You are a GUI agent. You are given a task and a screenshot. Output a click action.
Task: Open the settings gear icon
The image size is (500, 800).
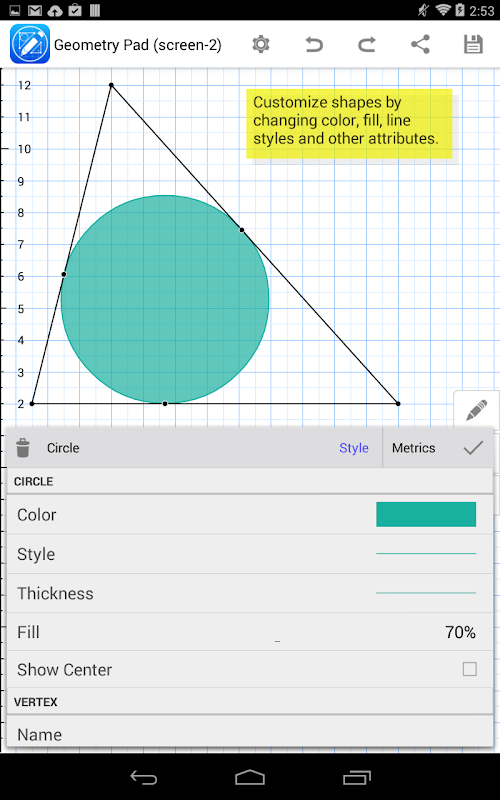click(x=261, y=44)
